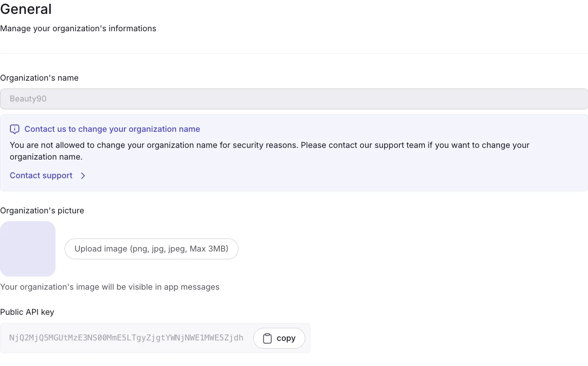Click the Public API key label

(x=27, y=312)
